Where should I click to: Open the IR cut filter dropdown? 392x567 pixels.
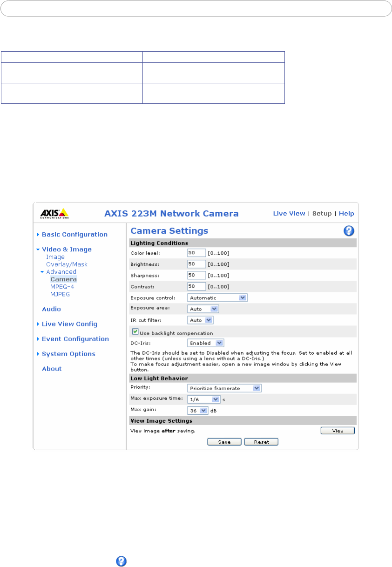tap(200, 320)
